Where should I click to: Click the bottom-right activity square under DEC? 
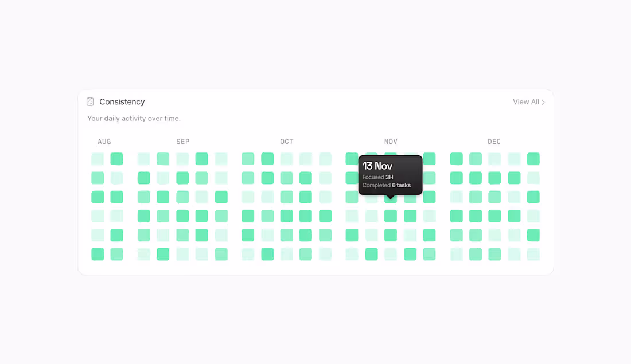coord(533,254)
